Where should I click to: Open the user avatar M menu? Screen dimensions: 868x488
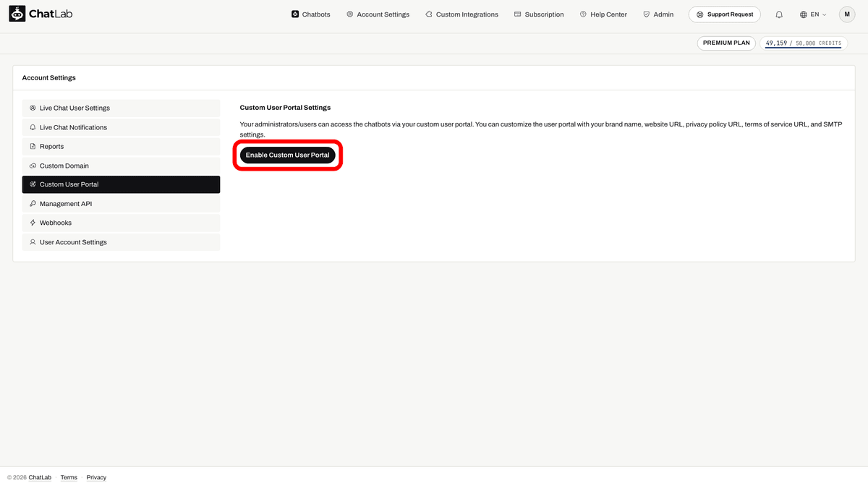click(x=847, y=14)
